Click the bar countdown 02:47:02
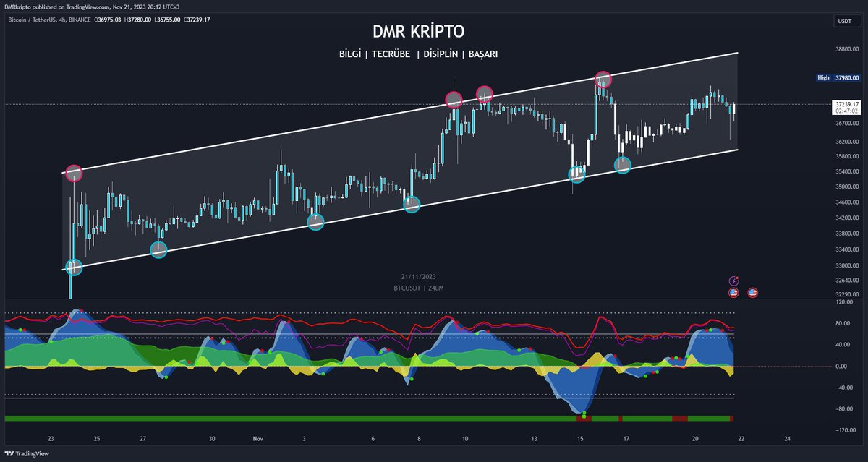The height and width of the screenshot is (462, 868). [846, 111]
